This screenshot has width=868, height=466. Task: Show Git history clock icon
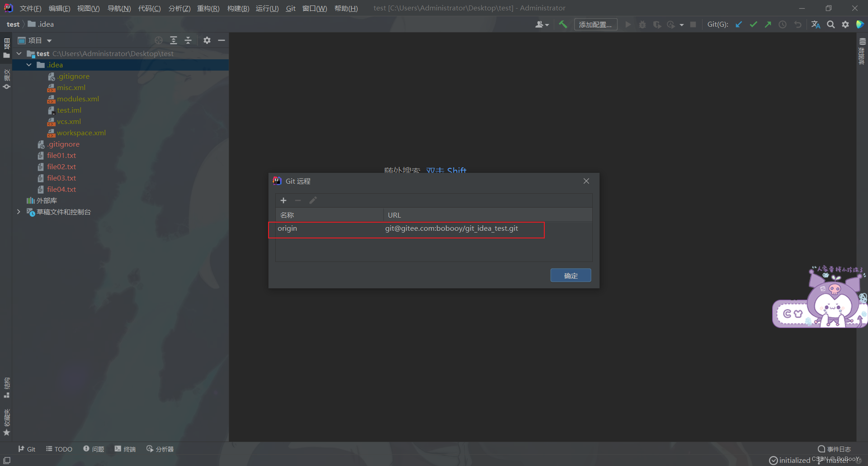[783, 24]
